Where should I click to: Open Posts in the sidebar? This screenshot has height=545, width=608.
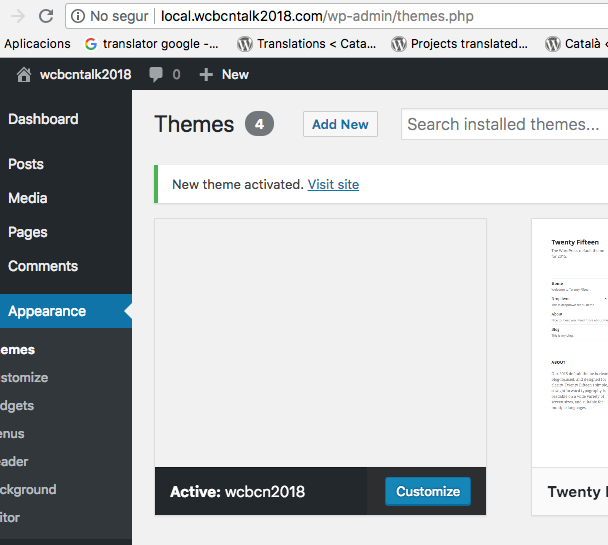(x=26, y=164)
